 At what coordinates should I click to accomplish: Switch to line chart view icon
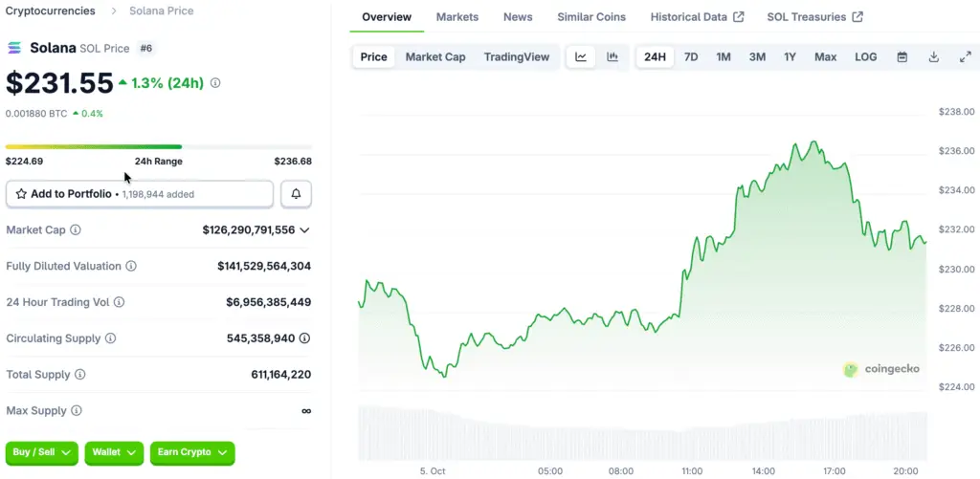point(581,57)
